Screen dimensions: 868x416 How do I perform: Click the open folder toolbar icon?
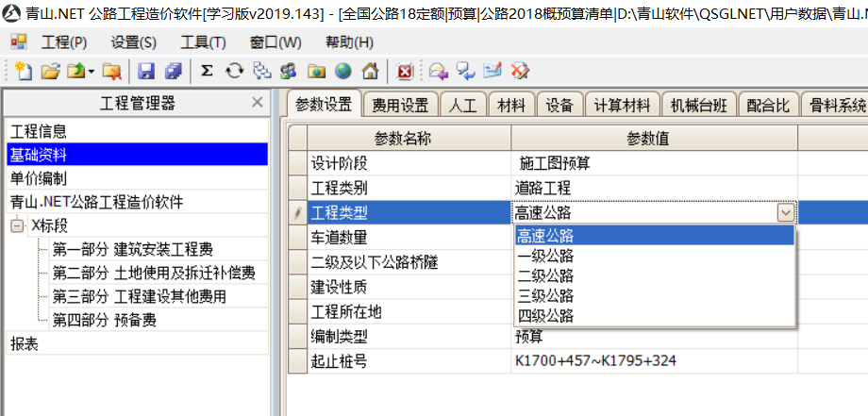(x=50, y=71)
